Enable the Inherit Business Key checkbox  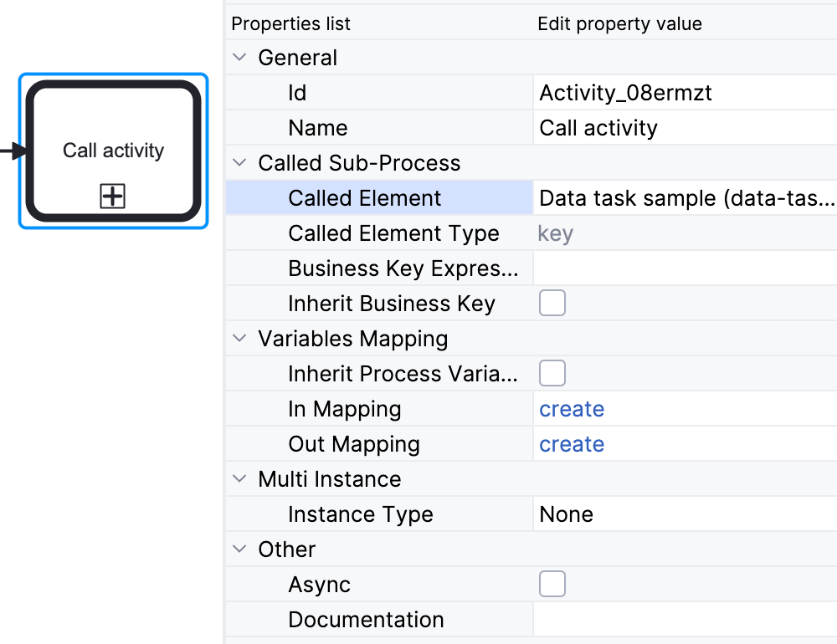tap(552, 303)
